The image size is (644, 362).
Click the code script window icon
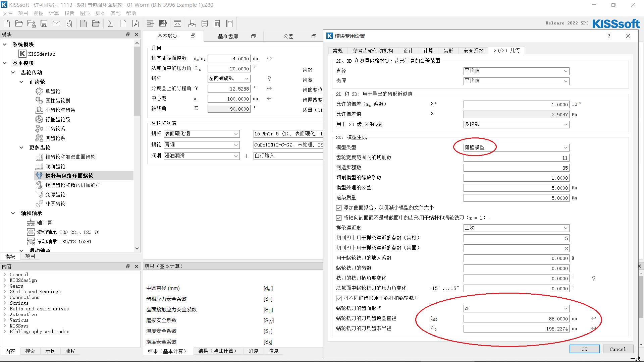pos(177,23)
